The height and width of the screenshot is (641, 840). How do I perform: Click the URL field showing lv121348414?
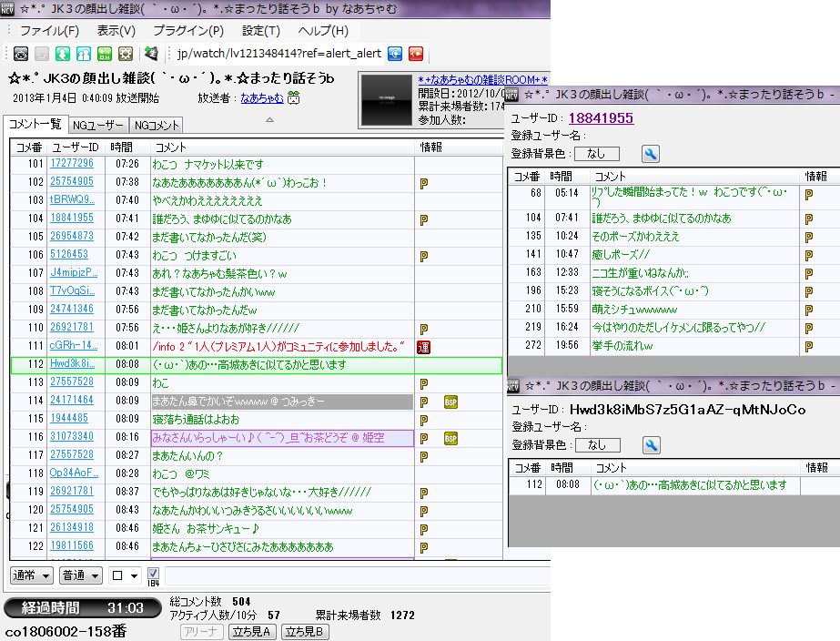(x=278, y=54)
